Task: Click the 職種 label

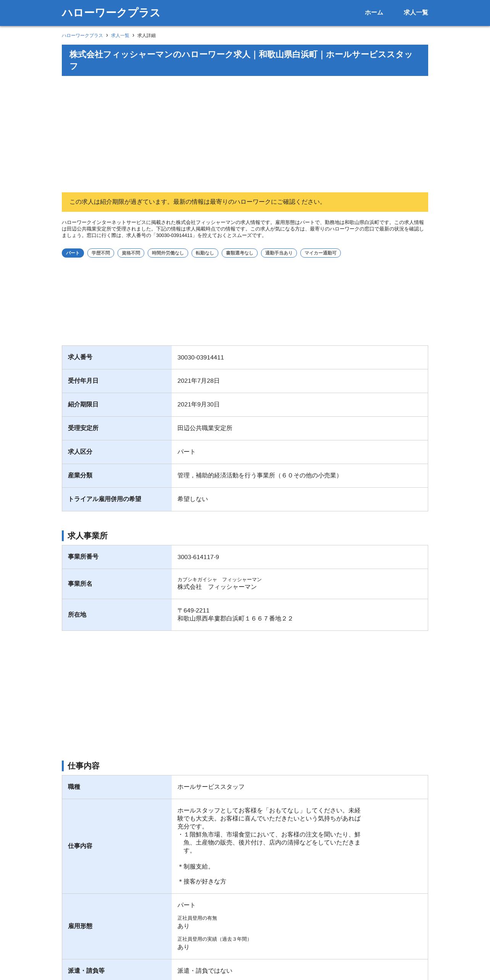Action: point(74,787)
